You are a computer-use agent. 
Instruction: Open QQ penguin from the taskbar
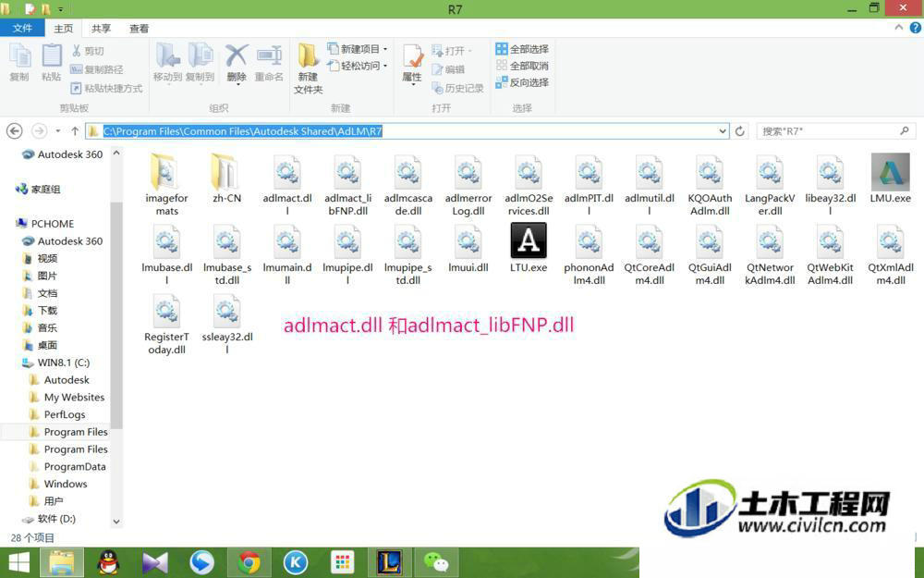(x=108, y=562)
